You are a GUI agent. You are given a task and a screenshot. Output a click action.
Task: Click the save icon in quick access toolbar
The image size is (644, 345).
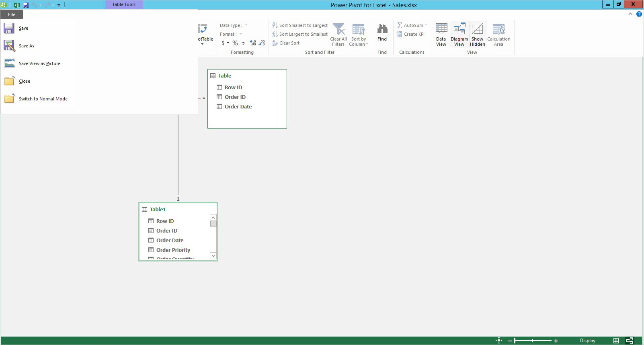26,5
